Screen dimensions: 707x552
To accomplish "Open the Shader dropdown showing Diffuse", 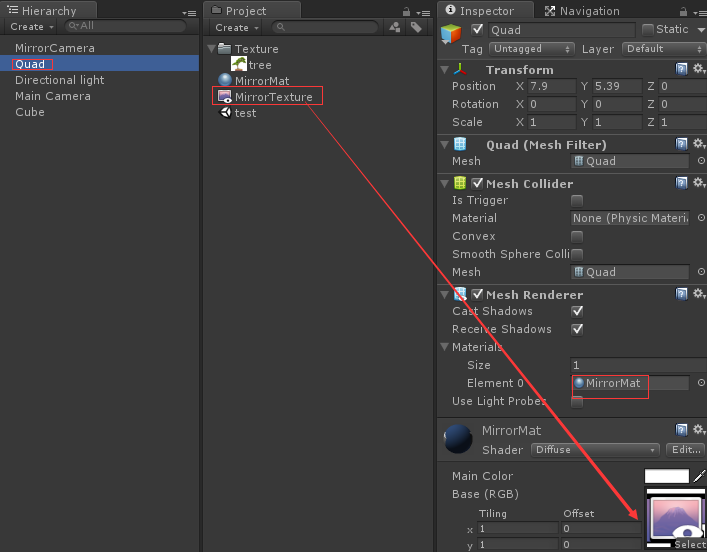I will click(x=595, y=450).
